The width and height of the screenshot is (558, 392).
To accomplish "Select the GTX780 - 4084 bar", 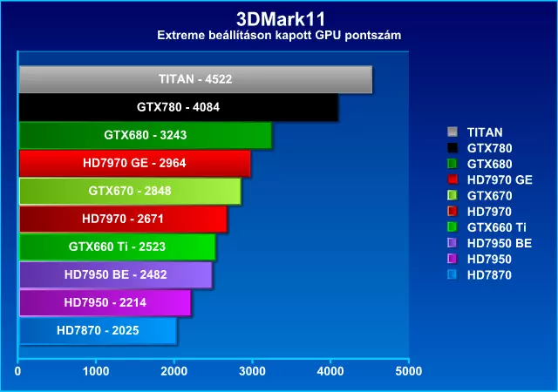I will [x=178, y=107].
